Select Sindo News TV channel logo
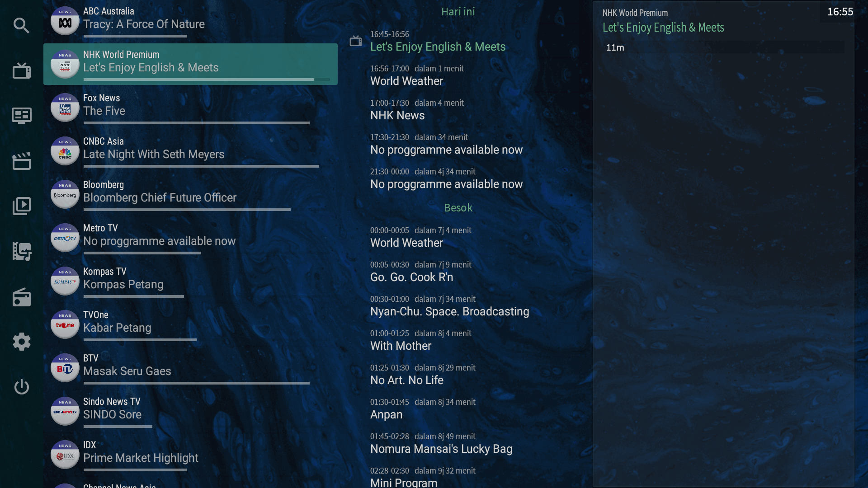The image size is (868, 488). tap(65, 411)
